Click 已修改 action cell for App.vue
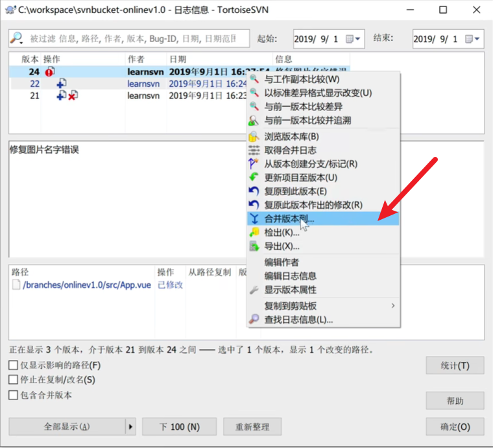Screen dimensions: 493x448 [x=170, y=285]
